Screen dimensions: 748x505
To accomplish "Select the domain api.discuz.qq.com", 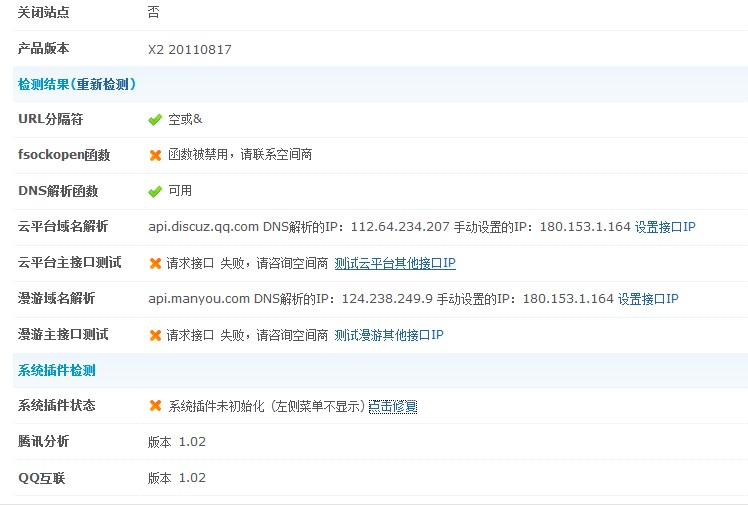I will tap(204, 227).
